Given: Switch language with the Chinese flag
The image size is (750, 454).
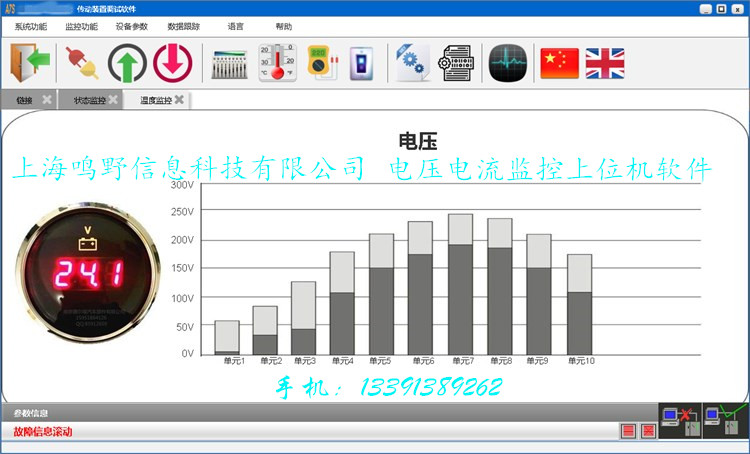Looking at the screenshot, I should point(560,62).
